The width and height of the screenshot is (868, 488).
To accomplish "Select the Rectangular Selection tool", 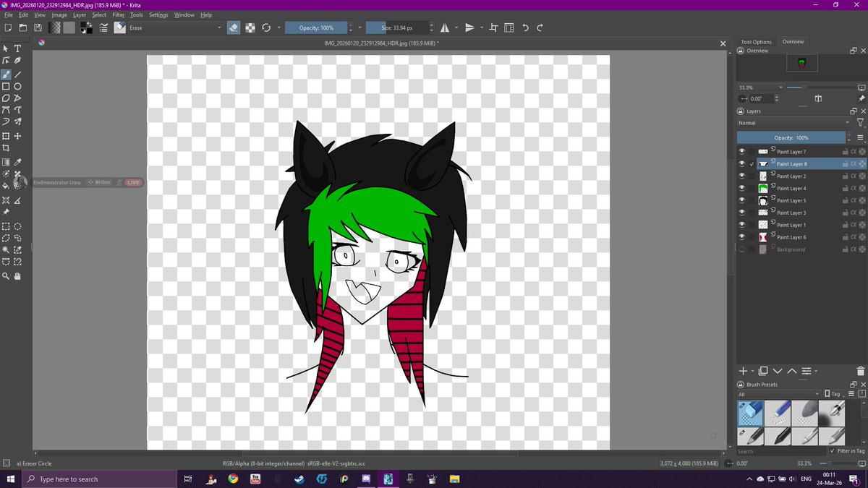I will (x=6, y=226).
